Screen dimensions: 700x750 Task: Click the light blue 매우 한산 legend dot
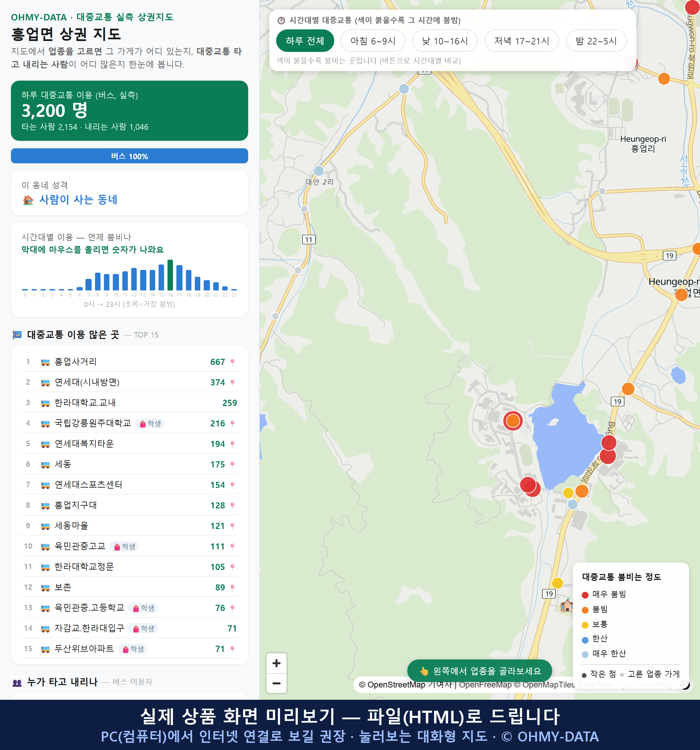tap(585, 654)
